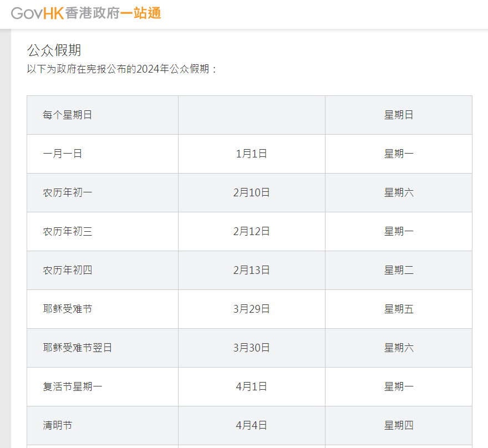Click the 耶稣受难节翌日 holiday name
488x448 pixels.
[78, 348]
